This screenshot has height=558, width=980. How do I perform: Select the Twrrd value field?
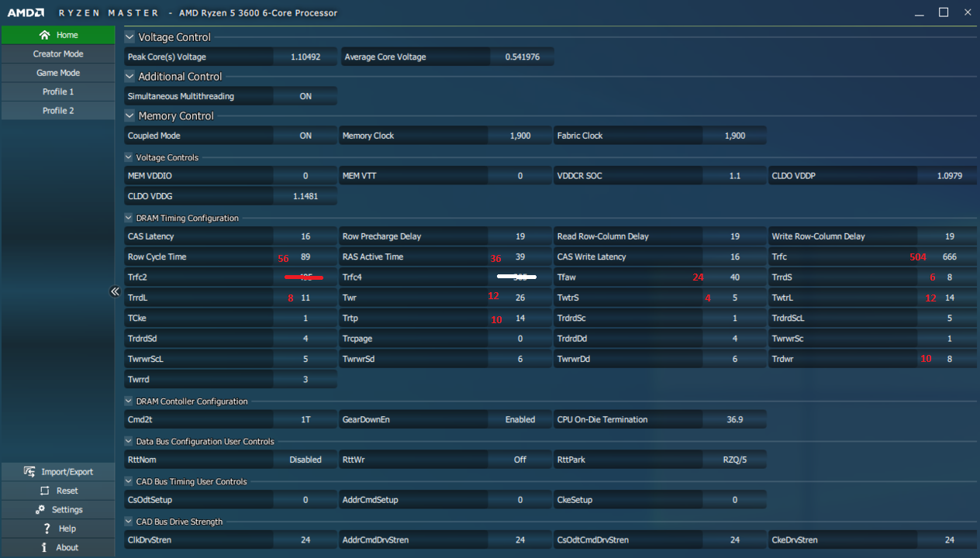(x=305, y=379)
